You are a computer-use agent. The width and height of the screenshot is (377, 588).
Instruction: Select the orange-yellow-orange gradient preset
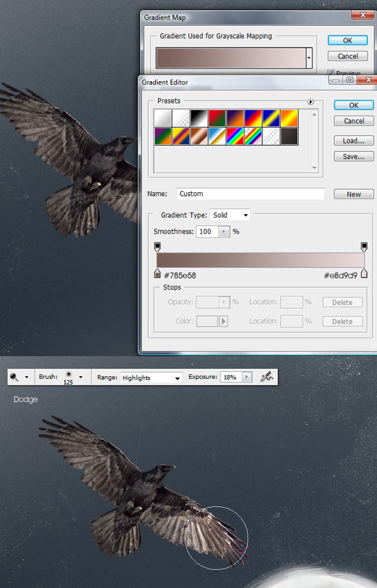pos(289,117)
